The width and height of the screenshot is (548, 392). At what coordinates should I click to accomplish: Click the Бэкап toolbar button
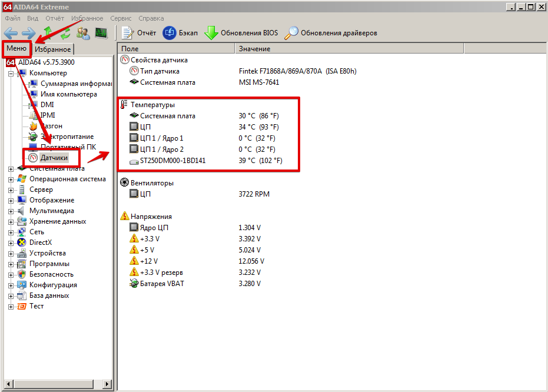[180, 33]
